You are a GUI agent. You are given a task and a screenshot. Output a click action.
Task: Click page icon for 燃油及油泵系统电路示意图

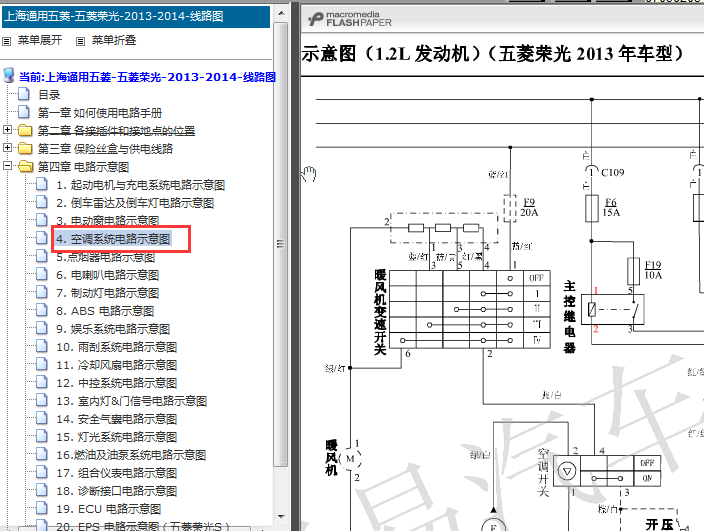[42, 453]
